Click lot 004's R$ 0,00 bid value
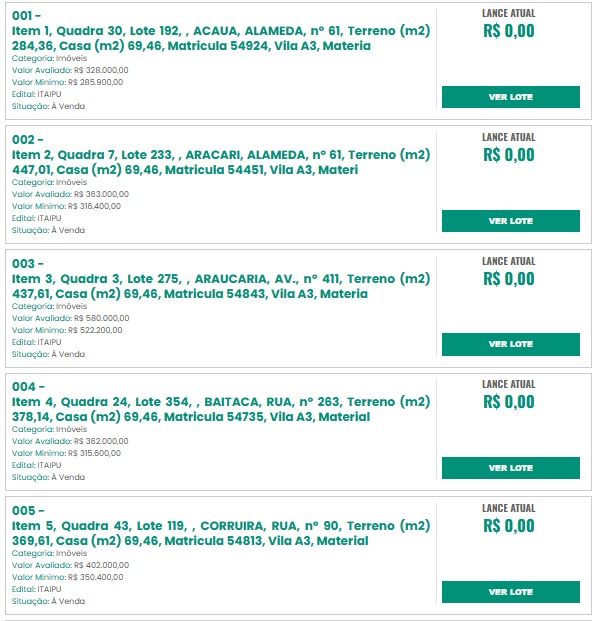Screen dimensions: 600x621 (508, 402)
